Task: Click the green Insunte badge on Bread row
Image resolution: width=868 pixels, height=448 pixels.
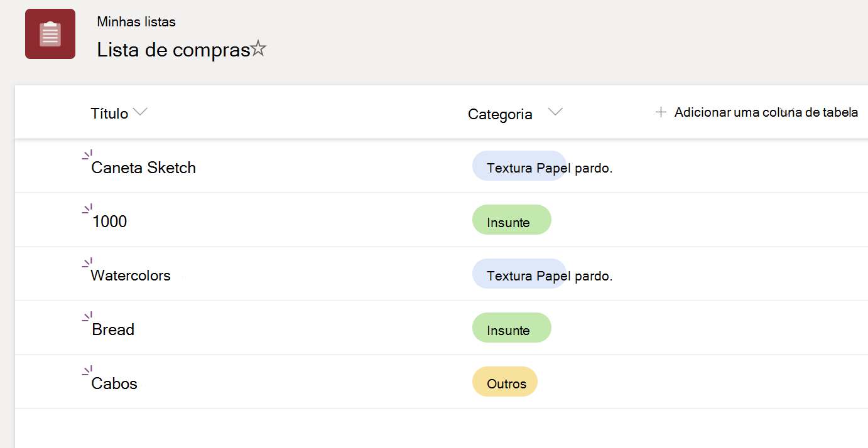Action: [511, 328]
